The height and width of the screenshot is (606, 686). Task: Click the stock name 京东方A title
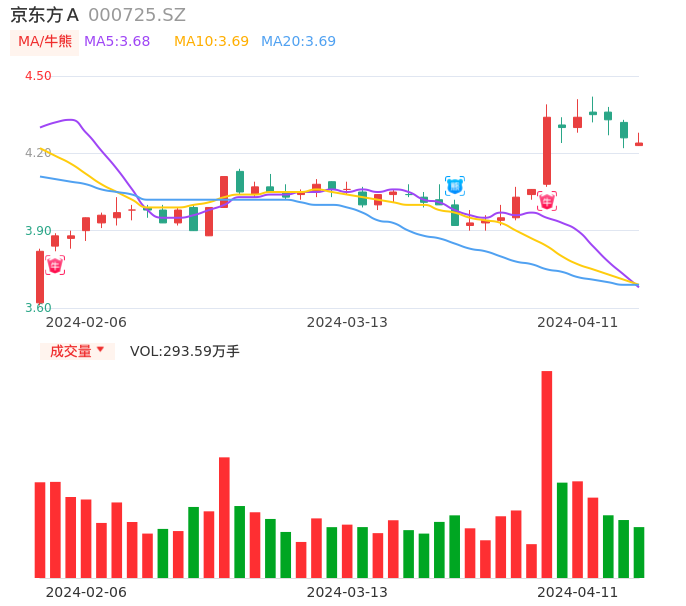click(x=44, y=15)
